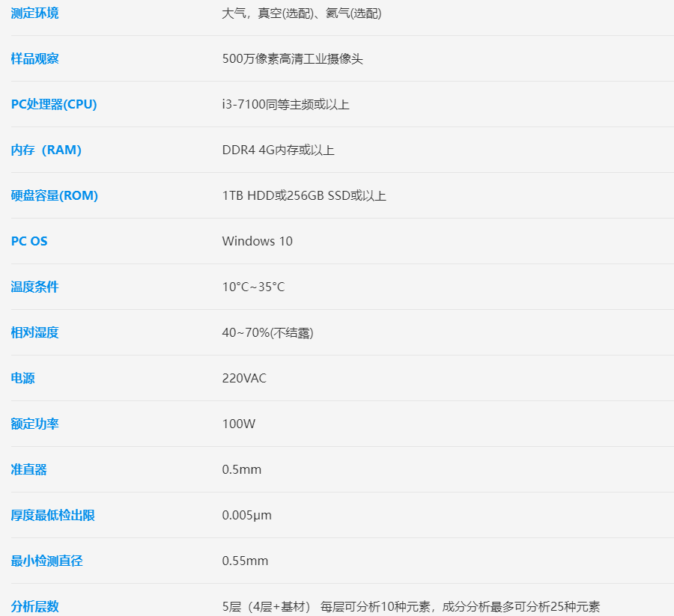Select the 内存（RAM）label
Viewport: 674px width, 616px height.
coord(46,150)
